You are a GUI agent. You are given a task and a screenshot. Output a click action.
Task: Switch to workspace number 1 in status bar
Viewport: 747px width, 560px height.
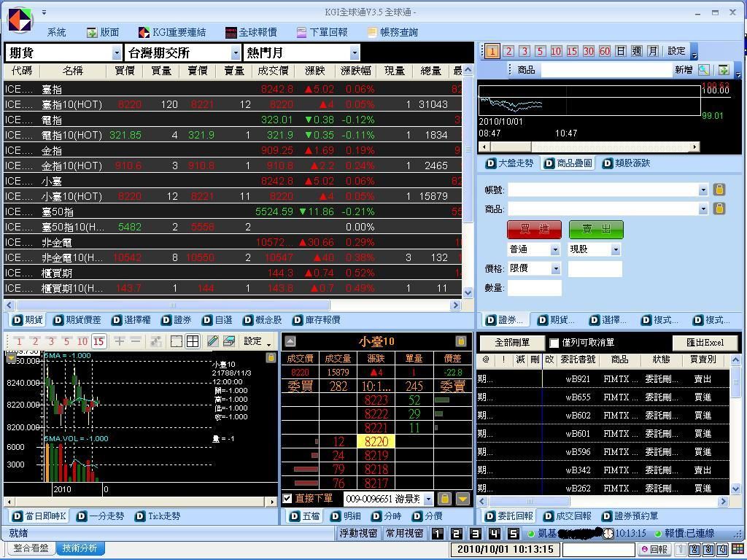click(x=438, y=534)
